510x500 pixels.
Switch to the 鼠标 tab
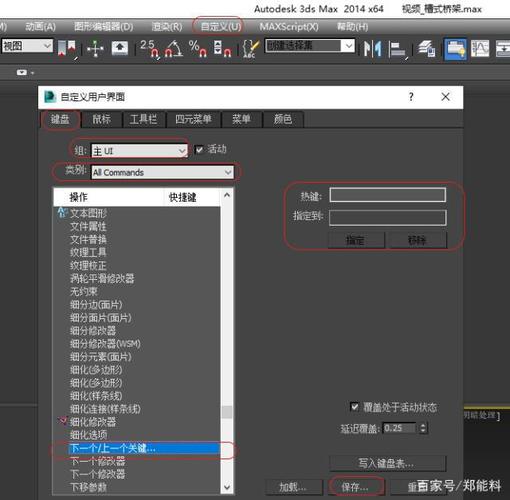point(102,119)
